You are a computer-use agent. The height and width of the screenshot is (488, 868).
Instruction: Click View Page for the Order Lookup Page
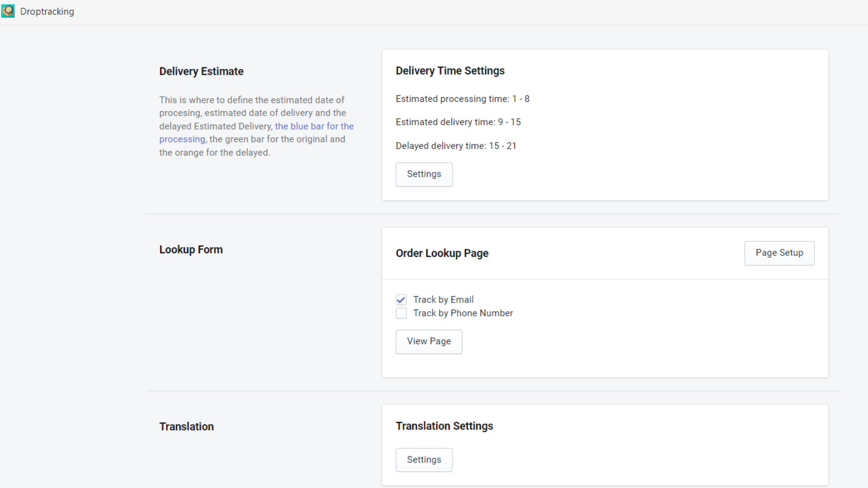(x=429, y=342)
